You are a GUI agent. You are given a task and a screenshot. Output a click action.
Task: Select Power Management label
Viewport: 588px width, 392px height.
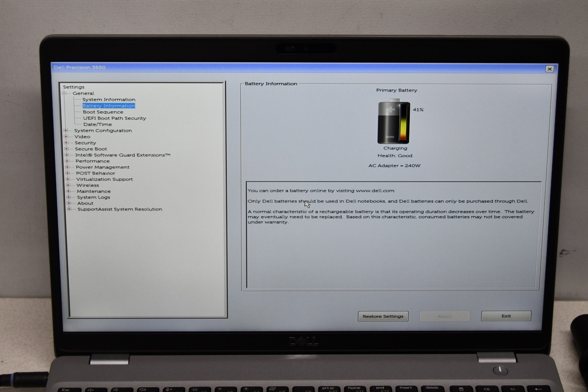(x=103, y=167)
